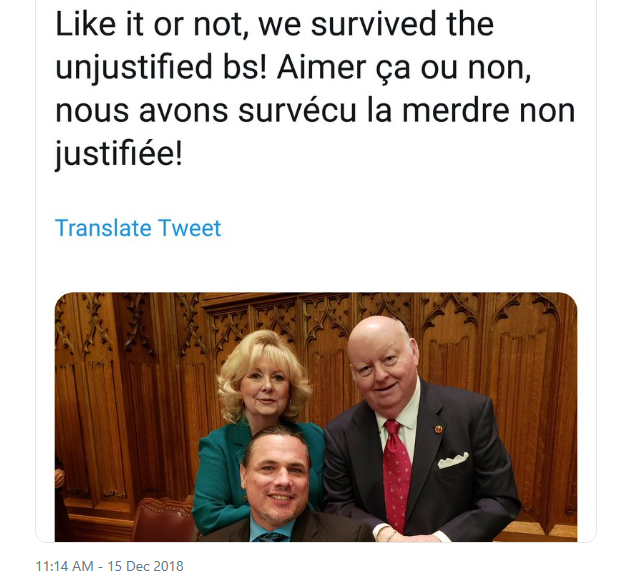Click the word 'merdre' in the tweet

(455, 111)
